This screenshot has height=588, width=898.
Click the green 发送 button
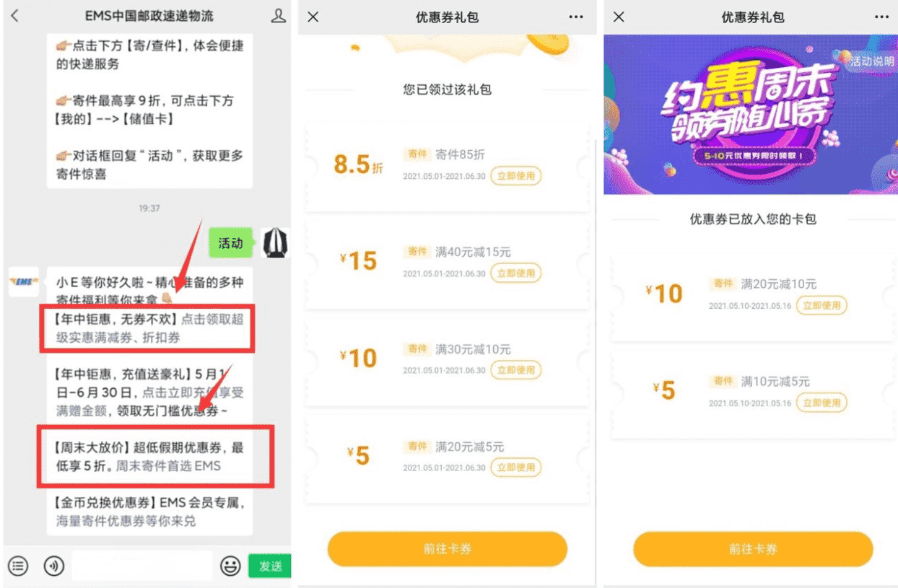(x=270, y=566)
